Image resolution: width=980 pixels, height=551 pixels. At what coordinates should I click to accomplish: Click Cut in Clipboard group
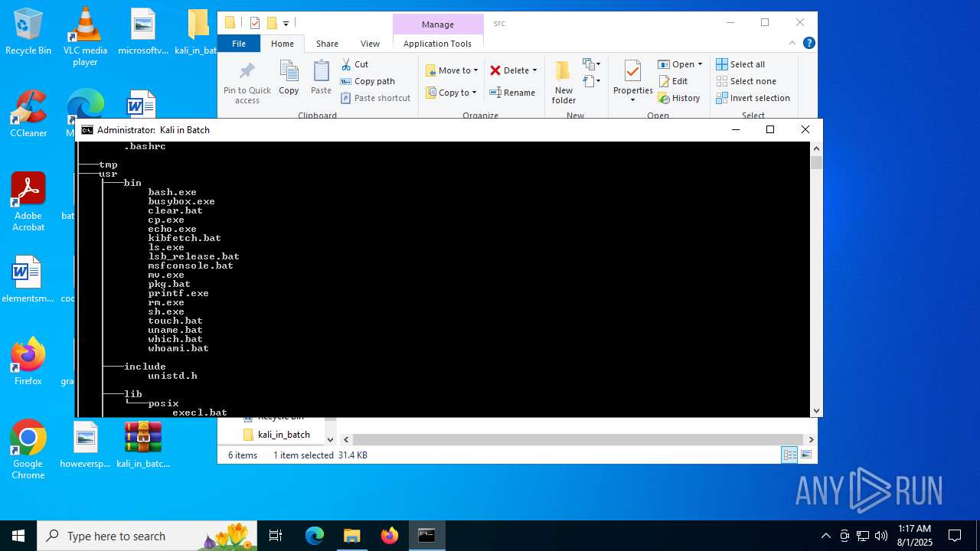(x=354, y=64)
